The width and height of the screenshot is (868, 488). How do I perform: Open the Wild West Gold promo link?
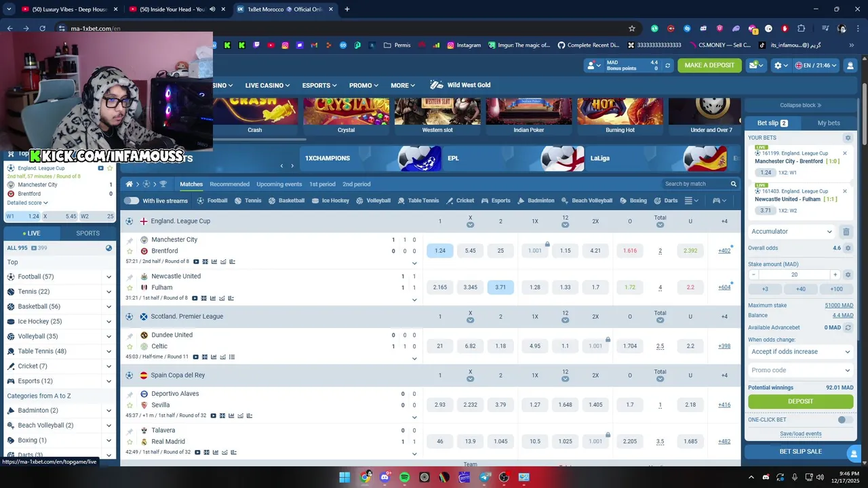point(460,85)
